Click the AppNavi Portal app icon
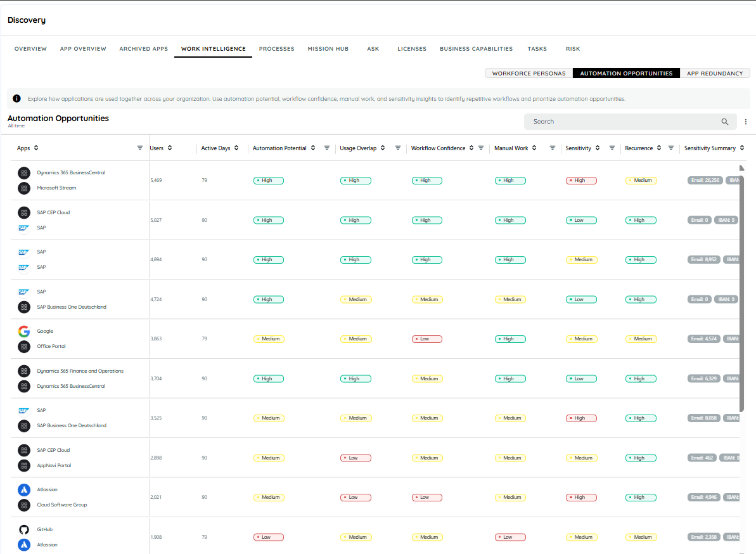Viewport: 756px width, 554px height. [23, 465]
